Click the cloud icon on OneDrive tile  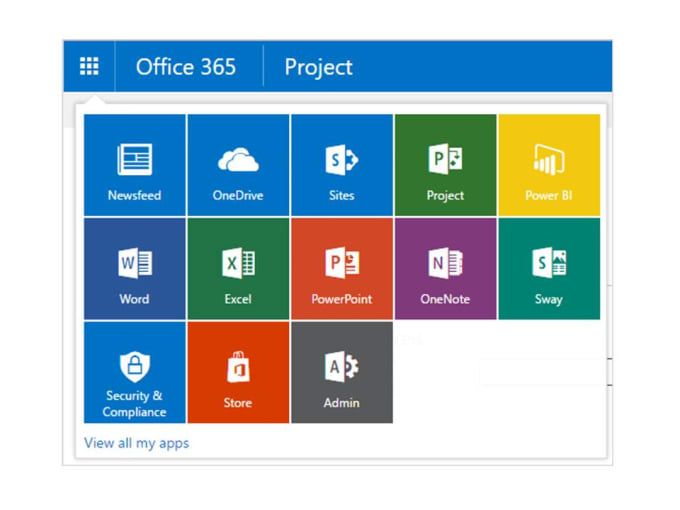[x=238, y=160]
